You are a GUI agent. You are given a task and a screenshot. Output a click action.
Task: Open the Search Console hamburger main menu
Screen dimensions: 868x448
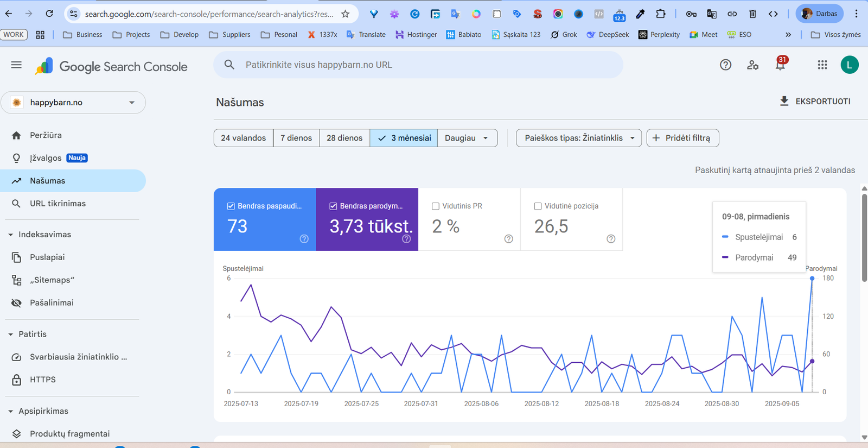click(16, 65)
